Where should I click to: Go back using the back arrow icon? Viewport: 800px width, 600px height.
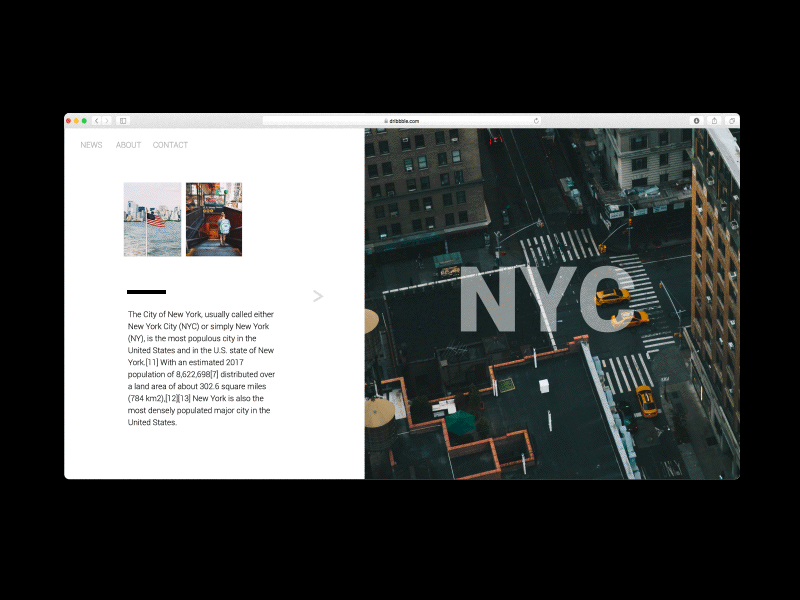tap(96, 120)
